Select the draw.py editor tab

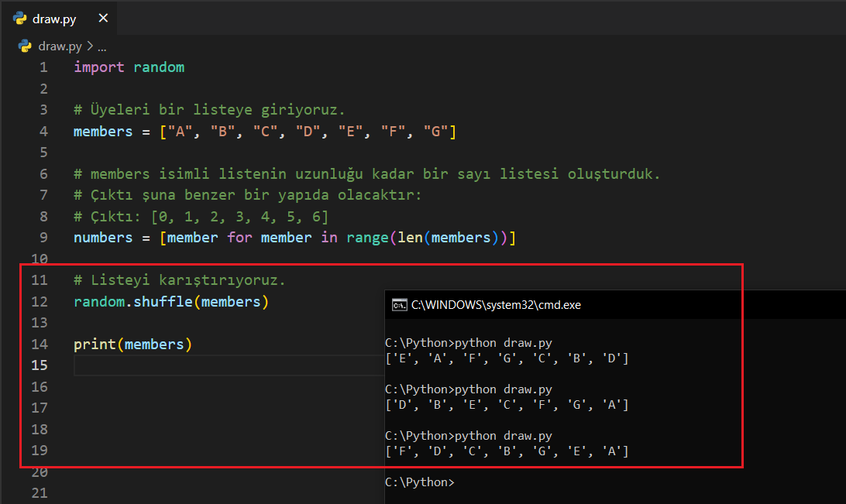click(54, 19)
